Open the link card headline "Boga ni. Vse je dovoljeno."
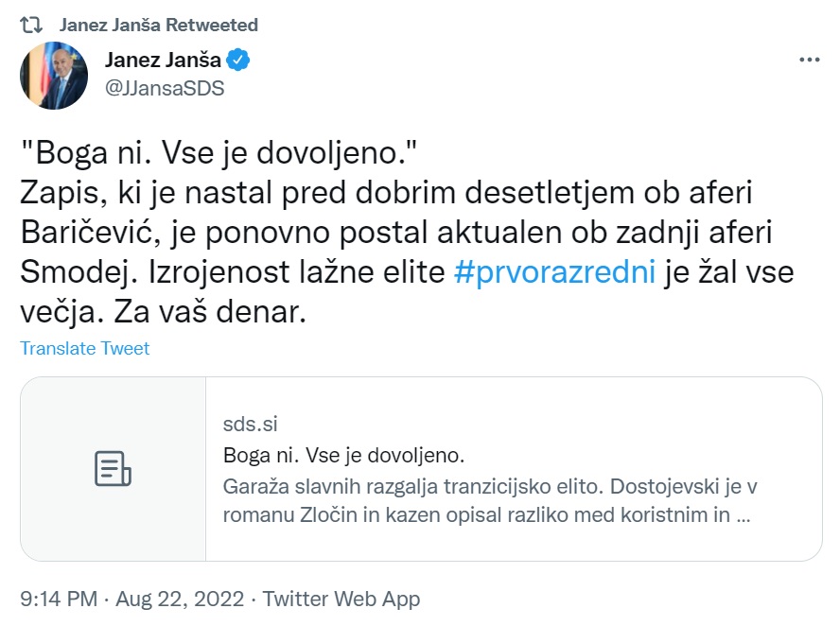Screen dimensions: 840x626 pyautogui.click(x=344, y=455)
